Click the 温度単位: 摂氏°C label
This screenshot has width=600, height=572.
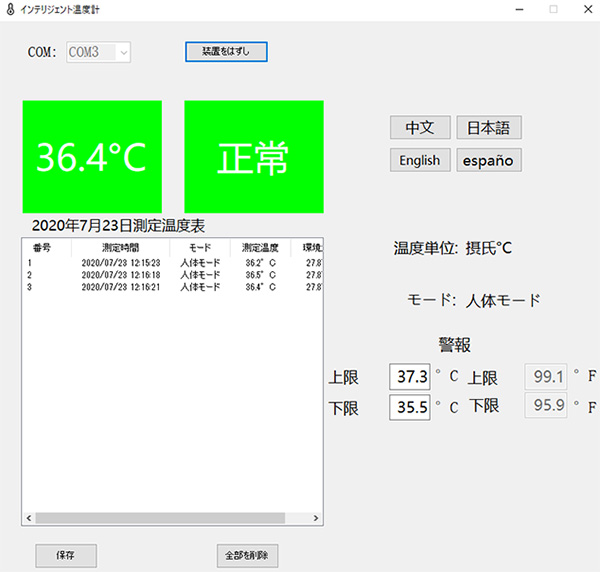453,248
